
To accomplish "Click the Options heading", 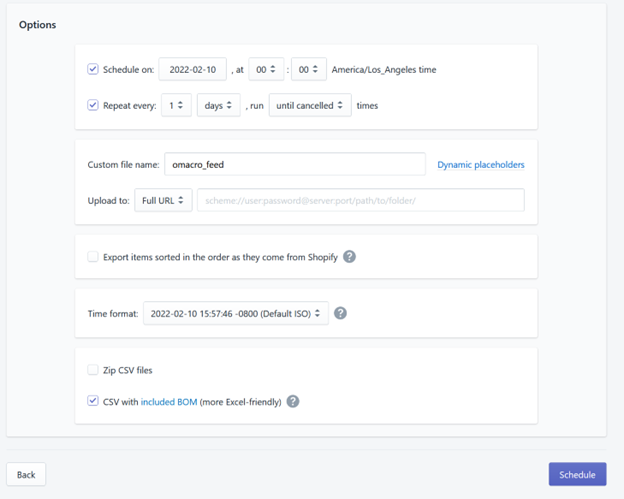I will coord(37,25).
